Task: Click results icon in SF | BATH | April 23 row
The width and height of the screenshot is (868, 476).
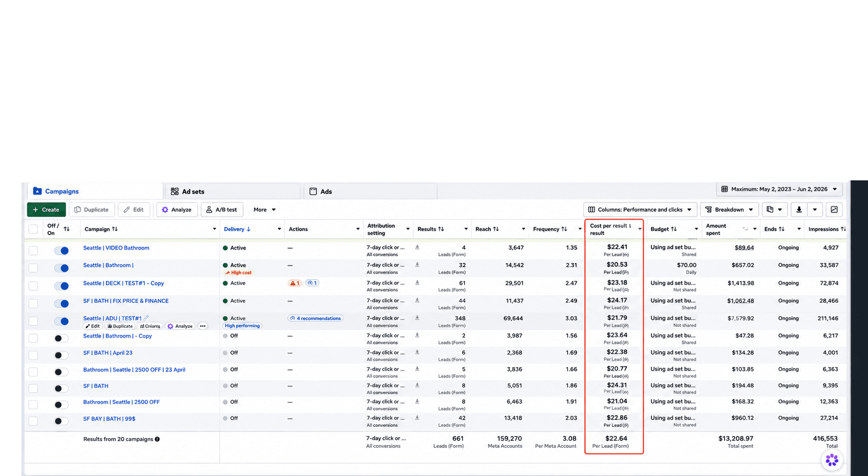Action: 417,353
